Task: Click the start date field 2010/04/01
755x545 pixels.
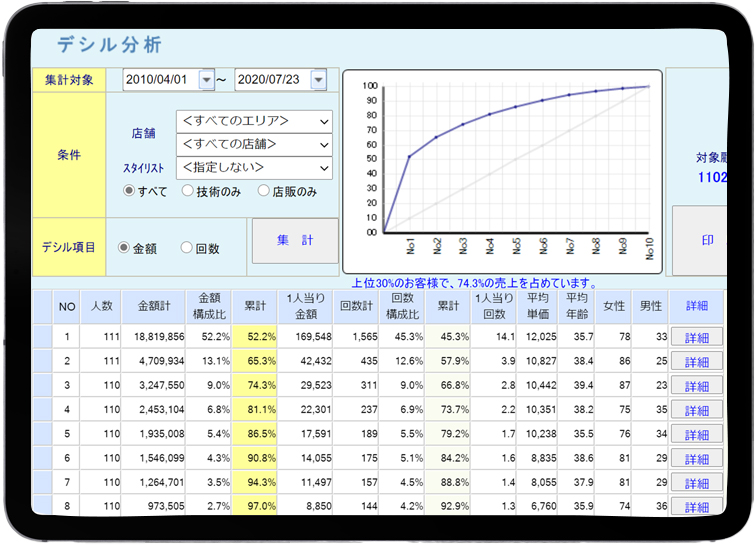Action: coord(160,80)
